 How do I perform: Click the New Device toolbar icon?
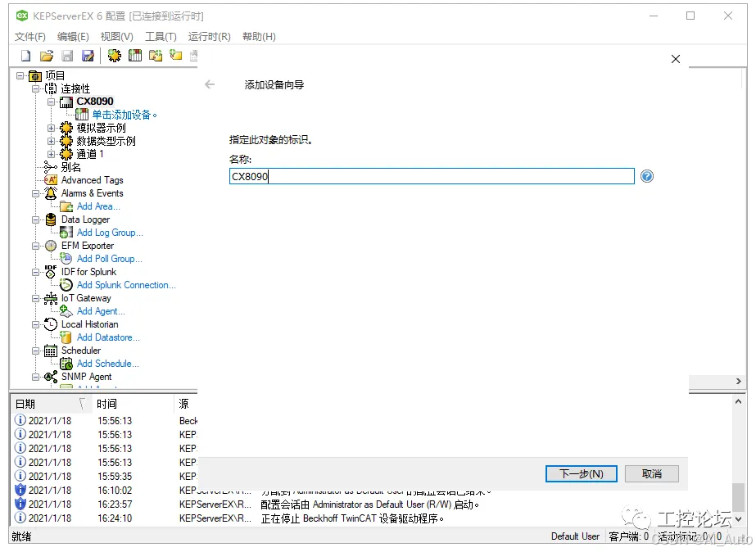tap(135, 56)
